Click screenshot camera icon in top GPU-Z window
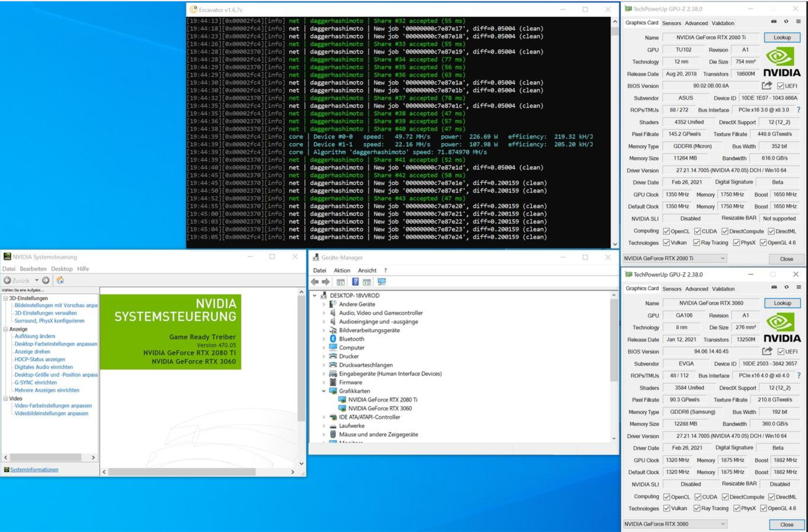The height and width of the screenshot is (532, 808). coord(774,22)
